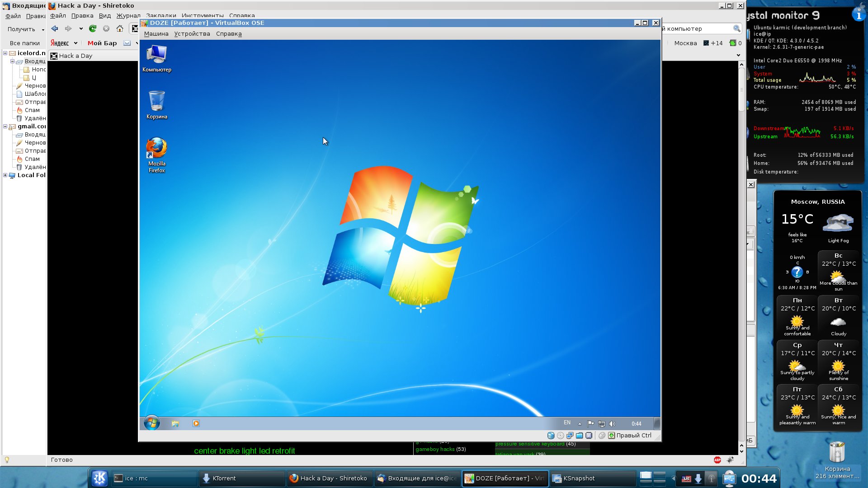Viewport: 868px width, 488px height.
Task: Click Windows Media Player taskbar icon
Action: [196, 423]
